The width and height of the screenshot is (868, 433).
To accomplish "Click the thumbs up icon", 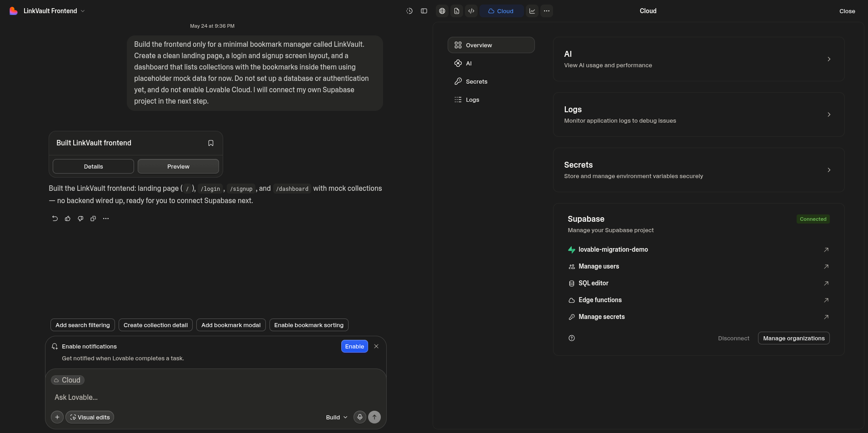I will [68, 219].
